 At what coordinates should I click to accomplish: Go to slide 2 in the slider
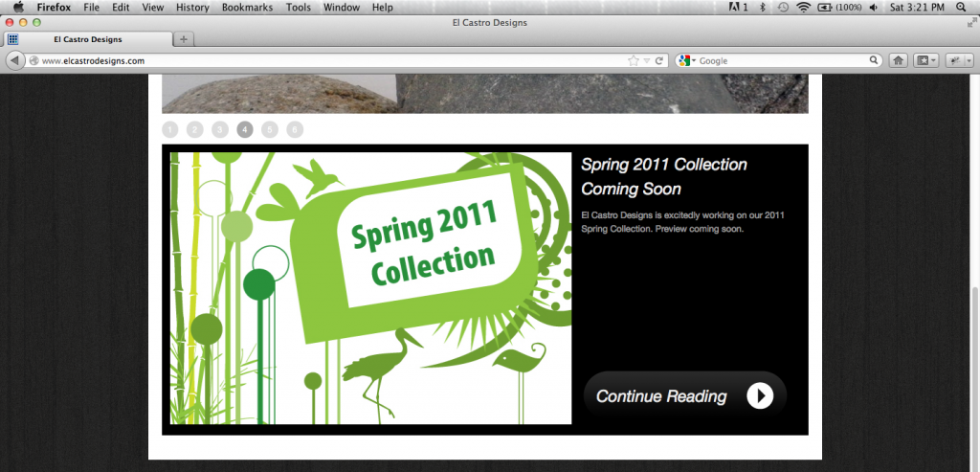pos(195,129)
